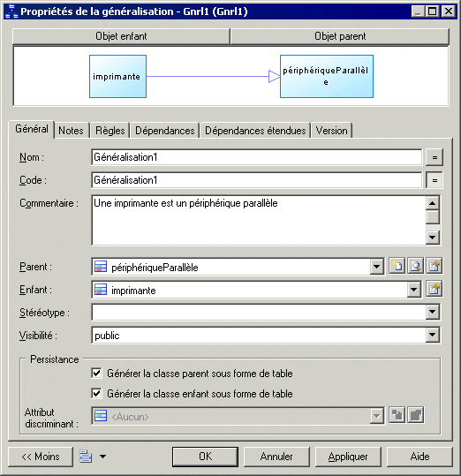The image size is (461, 476).
Task: Open Parent properties icon beside périphériqueParallèle
Action: (x=434, y=266)
